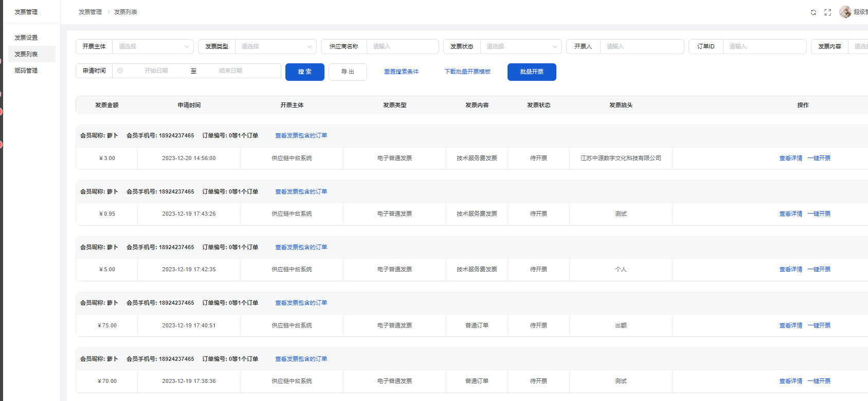Click 重置搜索条件 link

click(401, 72)
